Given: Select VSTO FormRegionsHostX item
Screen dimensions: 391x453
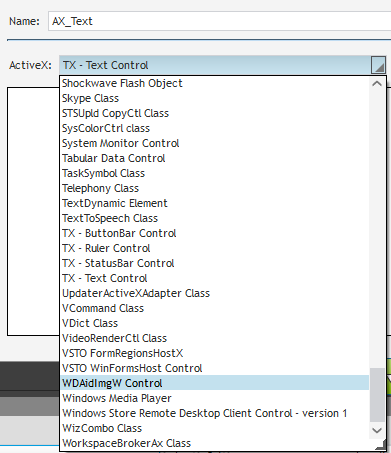Looking at the screenshot, I should pos(215,353).
